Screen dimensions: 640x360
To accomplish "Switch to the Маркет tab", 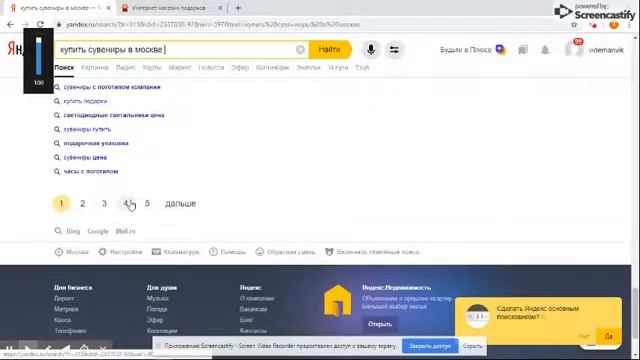I will click(x=180, y=68).
